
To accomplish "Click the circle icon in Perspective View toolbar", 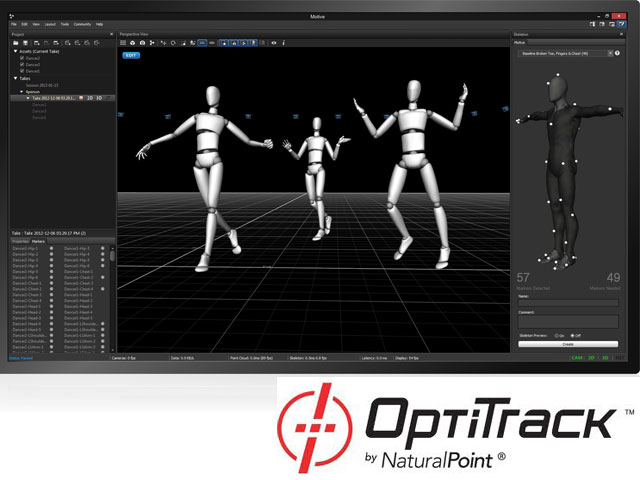I will [173, 43].
